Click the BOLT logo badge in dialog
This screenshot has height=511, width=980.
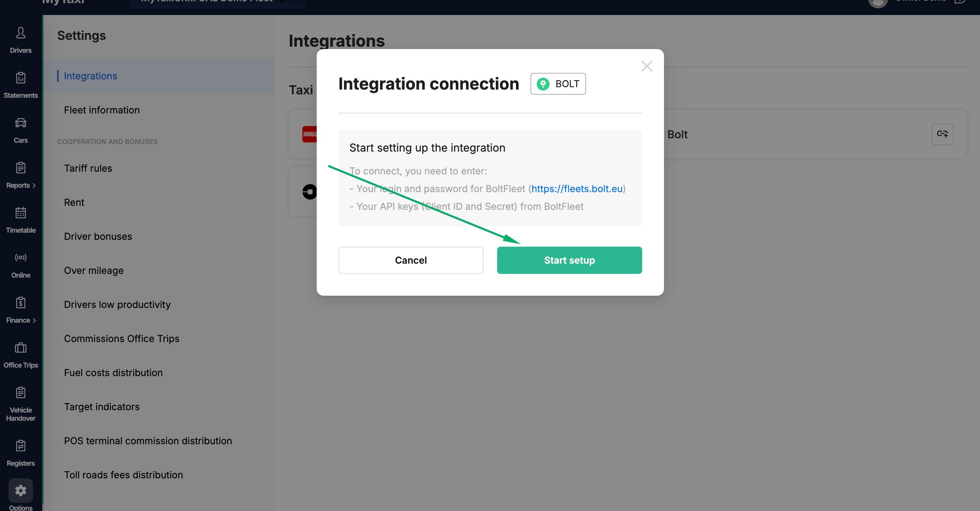point(558,84)
